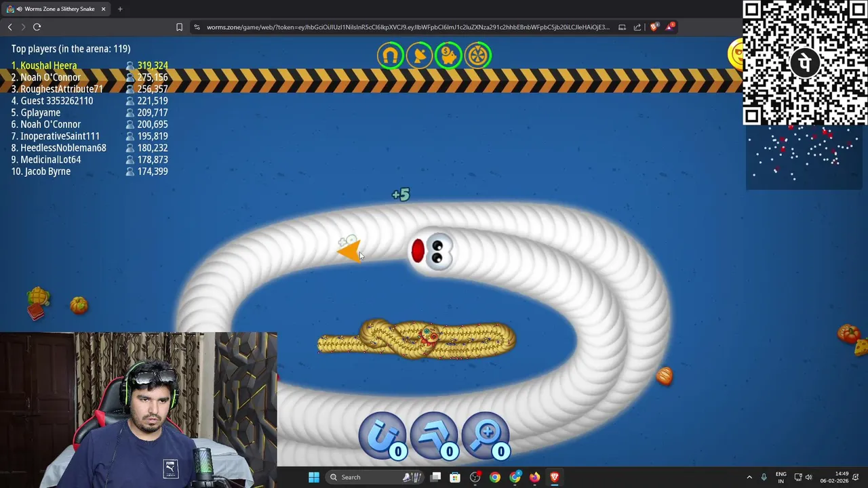Select leaderboard entry MedicinalLot64

[46, 160]
